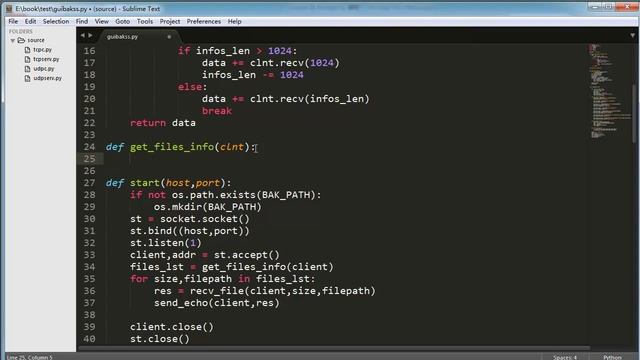Open the Goto menu
Viewport: 640px width, 360px height.
122,21
